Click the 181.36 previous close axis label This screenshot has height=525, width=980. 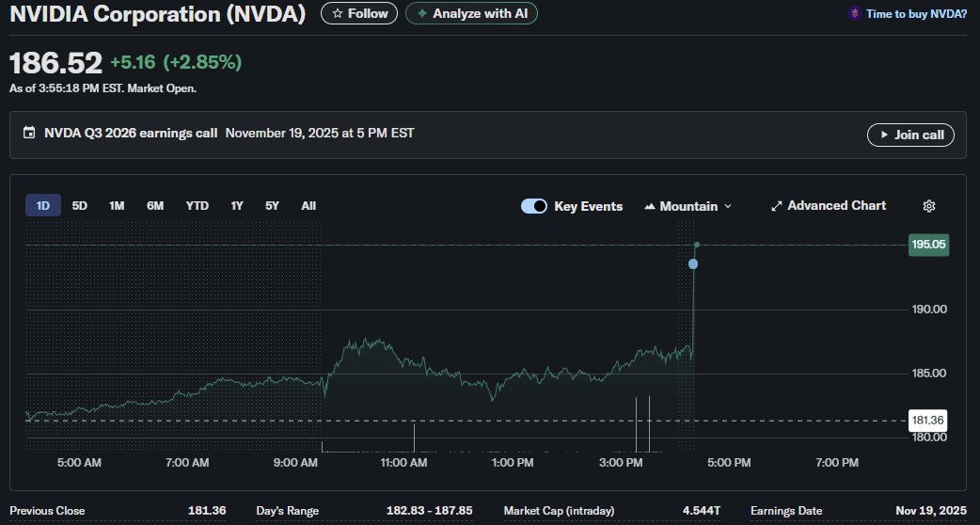(x=928, y=420)
